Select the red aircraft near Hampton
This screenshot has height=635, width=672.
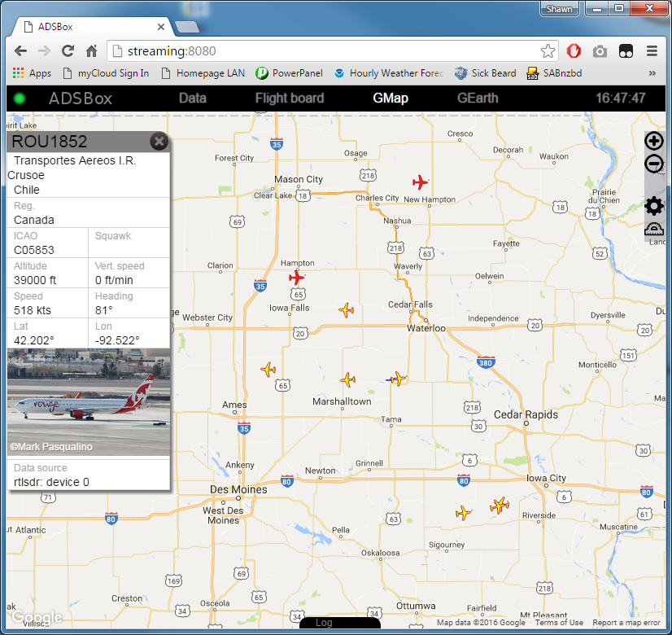[x=296, y=278]
